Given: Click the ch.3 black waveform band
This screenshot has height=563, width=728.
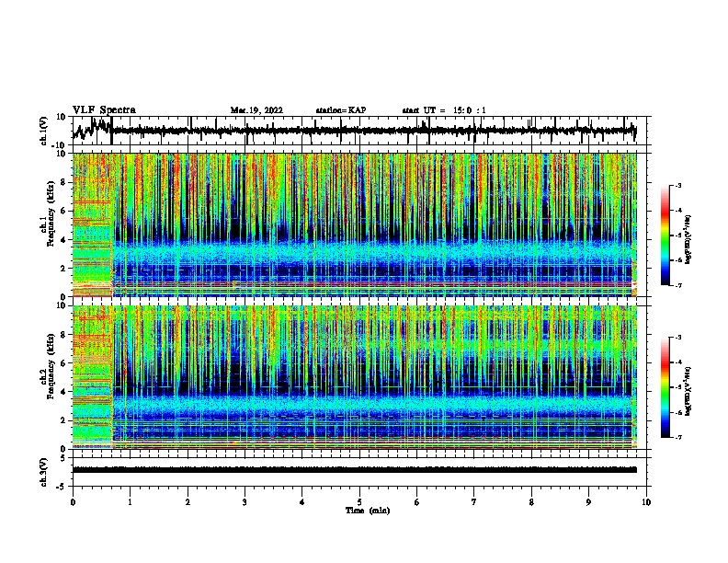Looking at the screenshot, I should [355, 470].
